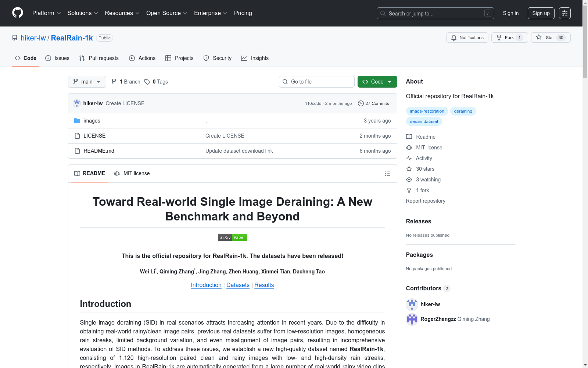
Task: Click the README.md file icon
Action: click(x=77, y=151)
